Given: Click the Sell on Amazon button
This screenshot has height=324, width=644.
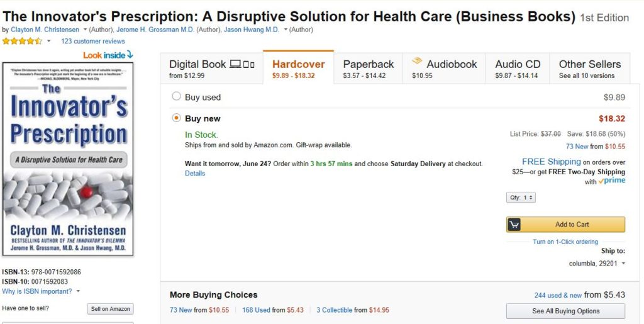Looking at the screenshot, I should [111, 309].
